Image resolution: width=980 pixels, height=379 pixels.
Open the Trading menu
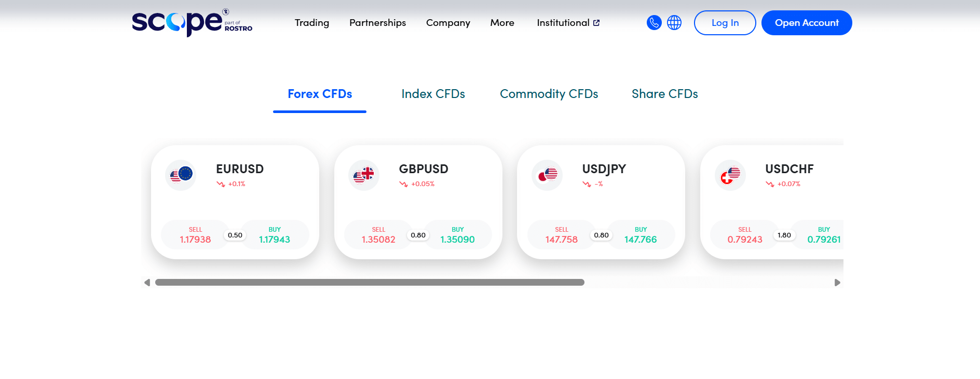pos(312,23)
